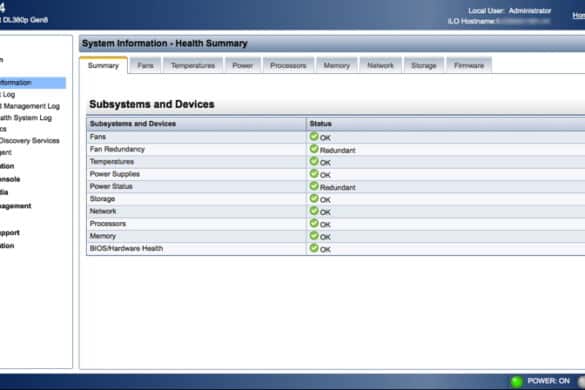This screenshot has height=390, width=585.
Task: Click the green check icon for Fan Redundancy
Action: [314, 149]
